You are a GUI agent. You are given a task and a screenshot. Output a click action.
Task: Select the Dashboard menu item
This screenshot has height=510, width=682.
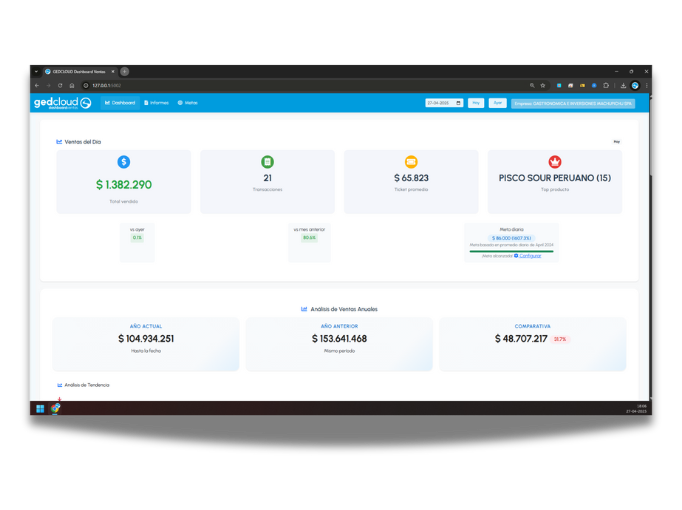pyautogui.click(x=120, y=103)
